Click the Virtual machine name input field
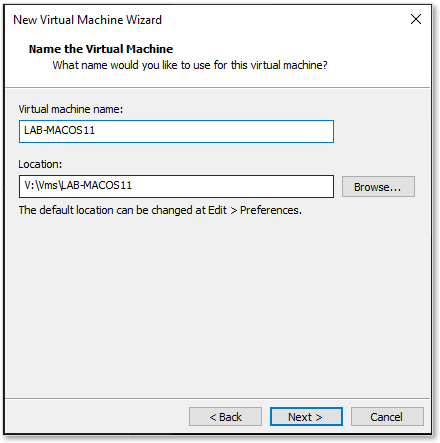Viewport: 440px width, 443px height. point(176,131)
